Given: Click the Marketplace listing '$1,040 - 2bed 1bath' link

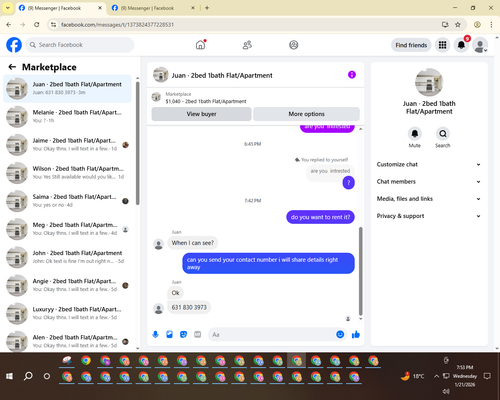Looking at the screenshot, I should click(x=206, y=101).
